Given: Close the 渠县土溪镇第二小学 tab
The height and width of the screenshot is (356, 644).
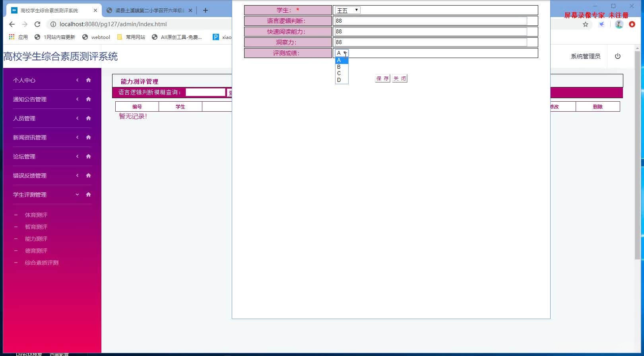Looking at the screenshot, I should pyautogui.click(x=190, y=10).
